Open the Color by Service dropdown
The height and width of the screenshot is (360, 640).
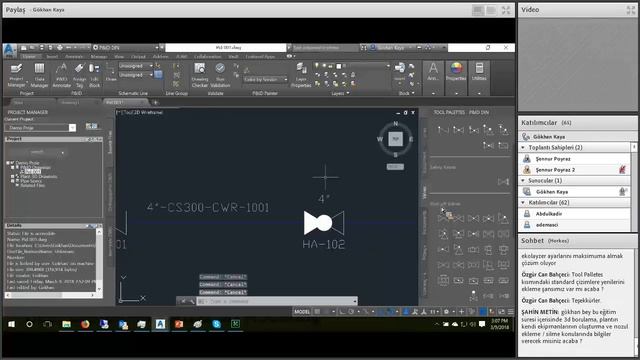pos(266,80)
